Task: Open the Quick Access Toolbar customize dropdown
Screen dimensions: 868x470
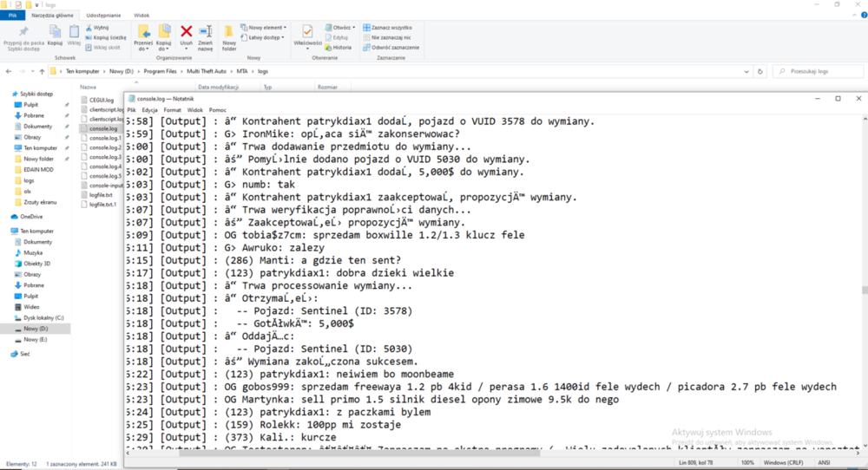Action: (x=37, y=5)
